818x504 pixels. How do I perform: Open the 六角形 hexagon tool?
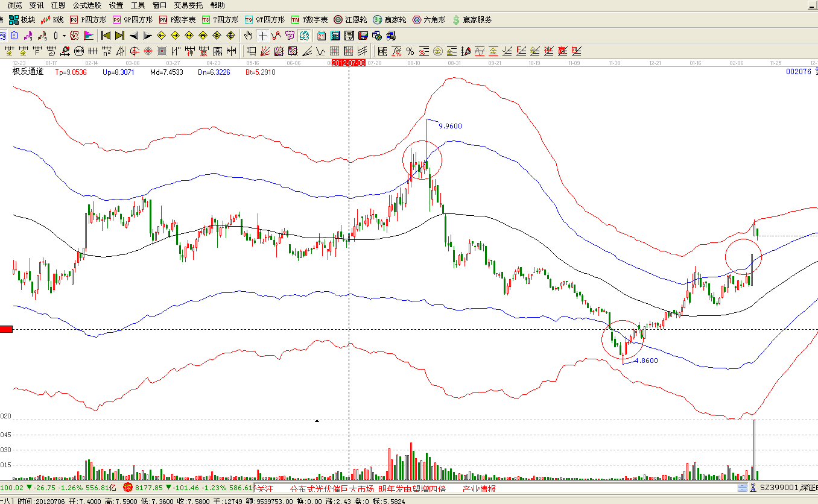click(x=428, y=20)
